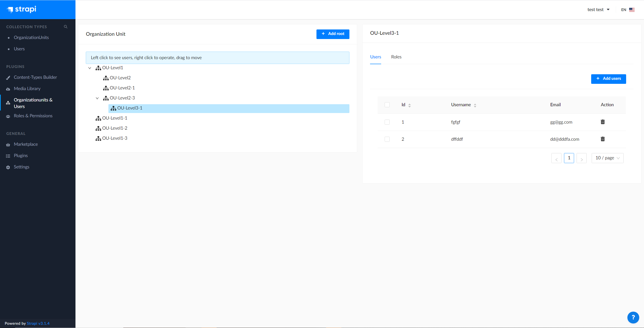Click the Marketplace basket icon

click(8, 144)
